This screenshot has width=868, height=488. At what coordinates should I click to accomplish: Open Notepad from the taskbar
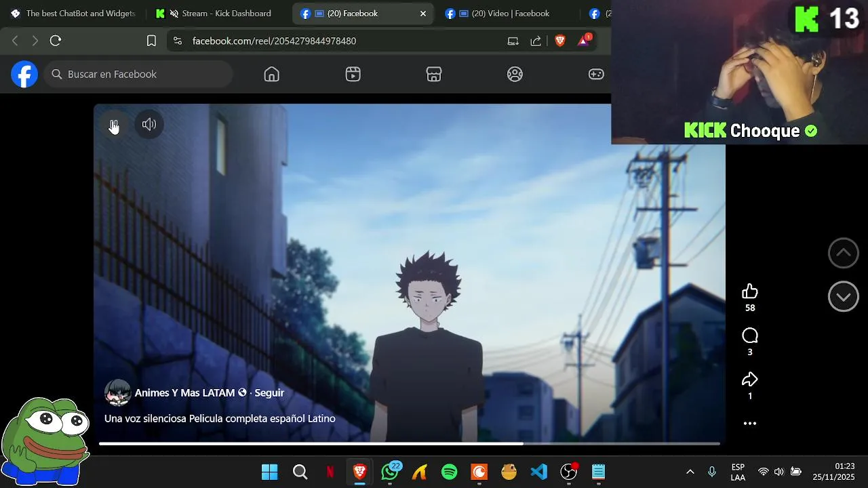(x=598, y=472)
